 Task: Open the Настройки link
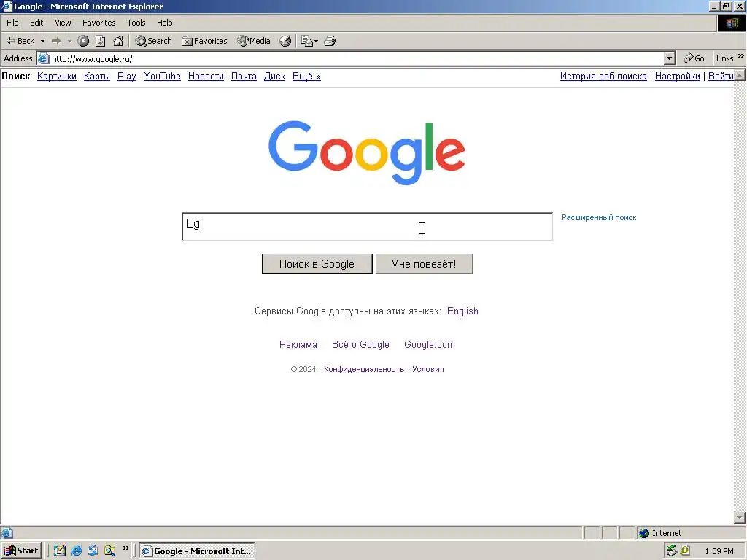coord(678,76)
